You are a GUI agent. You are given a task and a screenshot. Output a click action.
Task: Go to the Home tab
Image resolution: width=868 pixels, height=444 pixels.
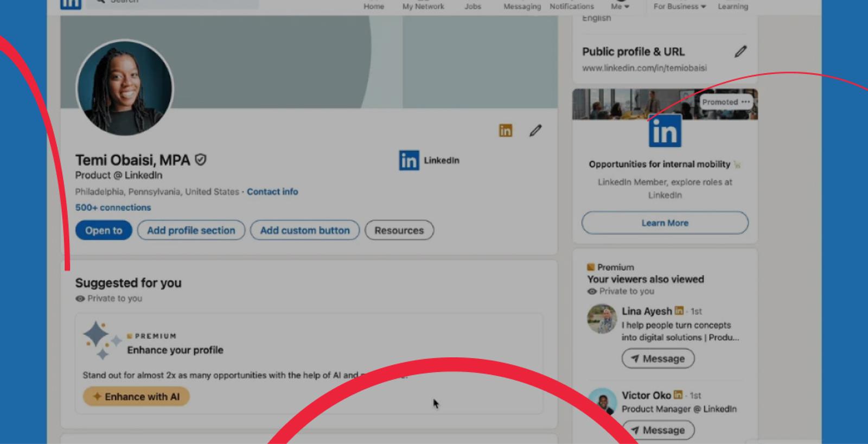coord(374,6)
